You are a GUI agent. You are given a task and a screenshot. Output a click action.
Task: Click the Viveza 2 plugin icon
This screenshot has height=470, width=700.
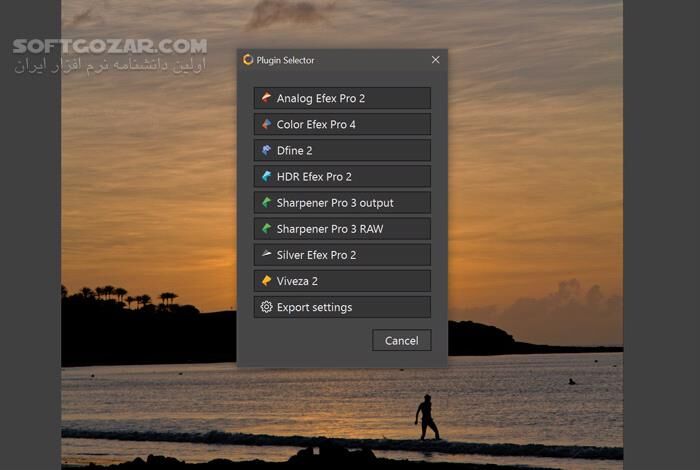click(266, 281)
